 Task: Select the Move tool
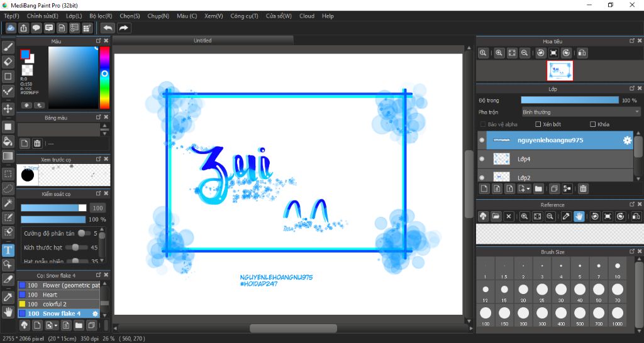click(x=8, y=109)
